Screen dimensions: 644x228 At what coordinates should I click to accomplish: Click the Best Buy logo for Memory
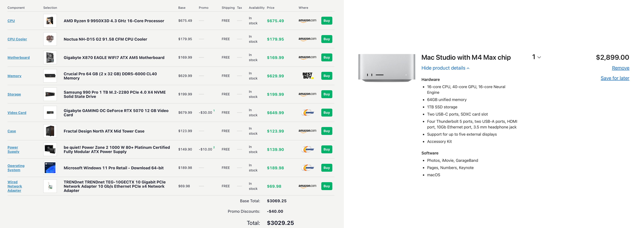[x=308, y=76]
